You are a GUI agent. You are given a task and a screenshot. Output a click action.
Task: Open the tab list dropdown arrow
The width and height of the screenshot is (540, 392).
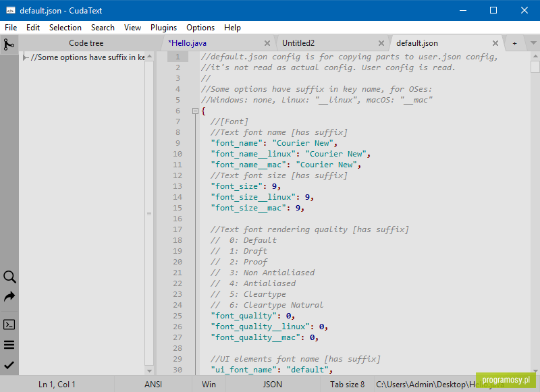pos(533,43)
